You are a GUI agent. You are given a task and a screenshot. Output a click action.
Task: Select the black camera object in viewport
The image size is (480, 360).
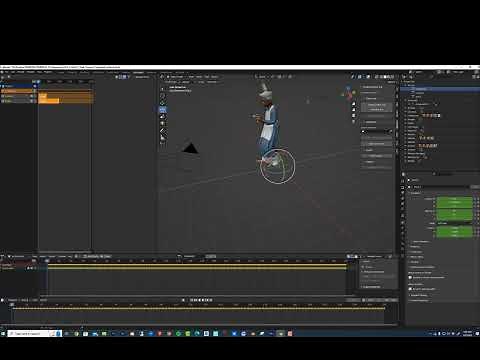tap(191, 148)
